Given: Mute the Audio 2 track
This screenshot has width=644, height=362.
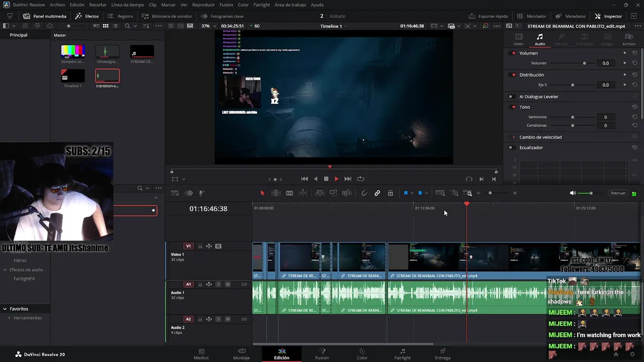Looking at the screenshot, I should click(228, 319).
